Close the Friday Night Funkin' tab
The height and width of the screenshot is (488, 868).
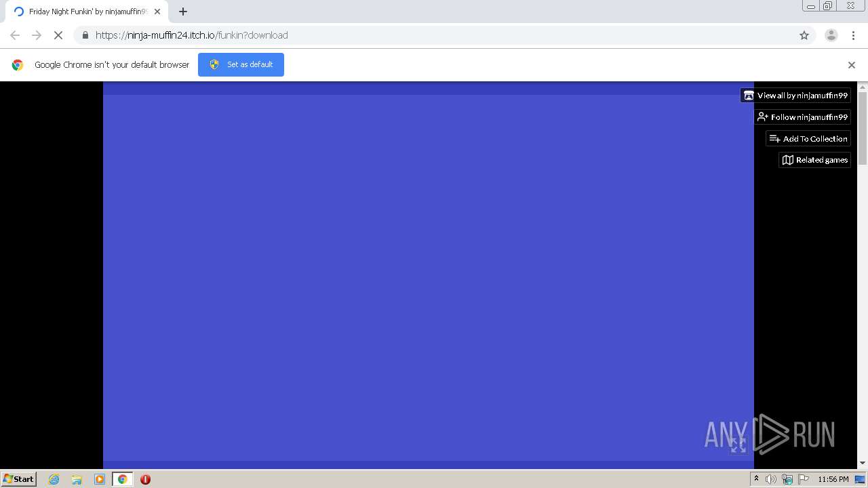(x=157, y=12)
